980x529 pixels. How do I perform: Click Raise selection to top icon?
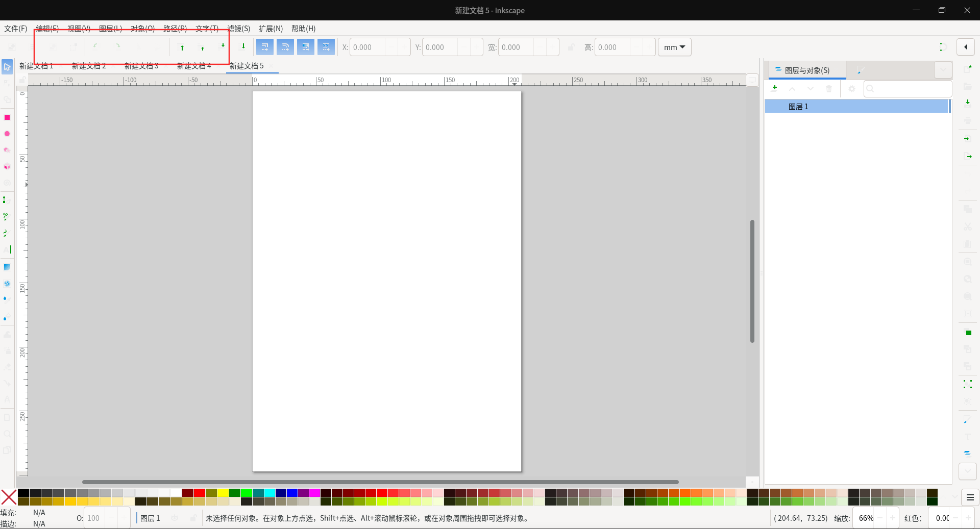182,47
